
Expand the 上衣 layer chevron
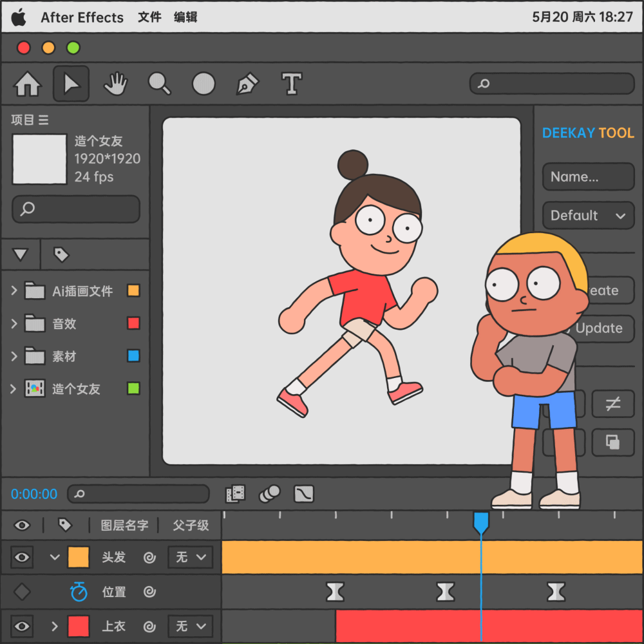55,626
